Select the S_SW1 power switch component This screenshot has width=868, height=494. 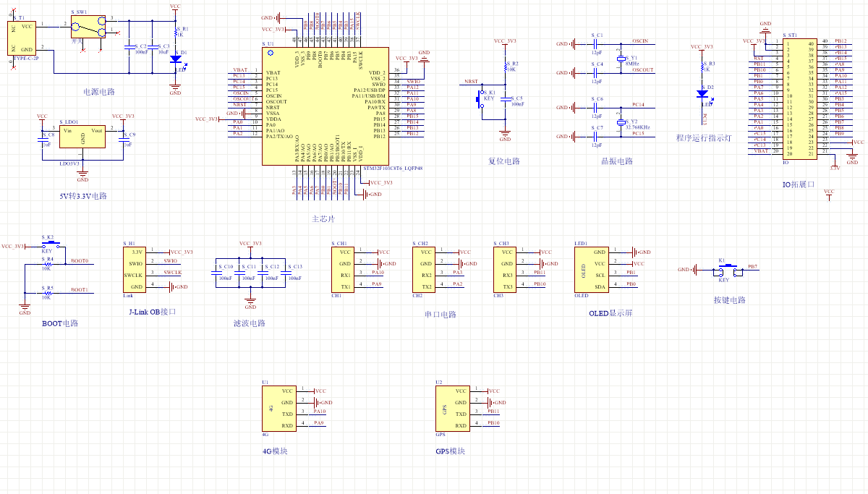click(x=88, y=27)
